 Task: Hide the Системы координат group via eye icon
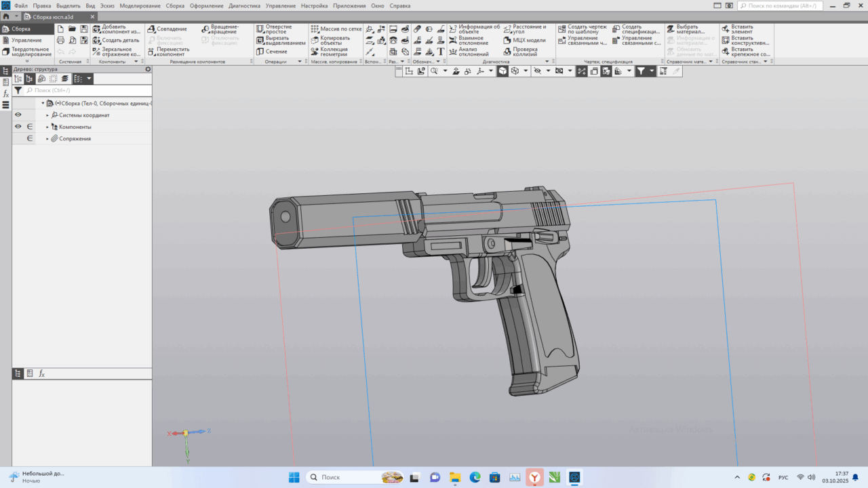(x=18, y=115)
